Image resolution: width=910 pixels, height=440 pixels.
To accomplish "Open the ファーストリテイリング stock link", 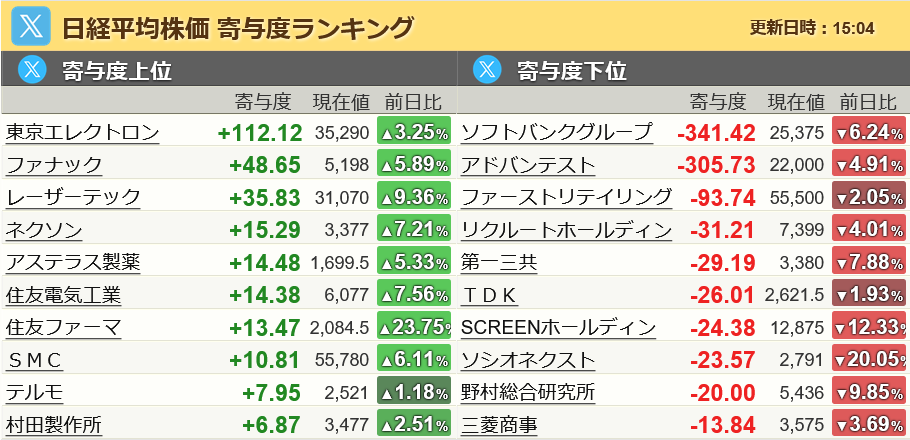I will pyautogui.click(x=567, y=198).
